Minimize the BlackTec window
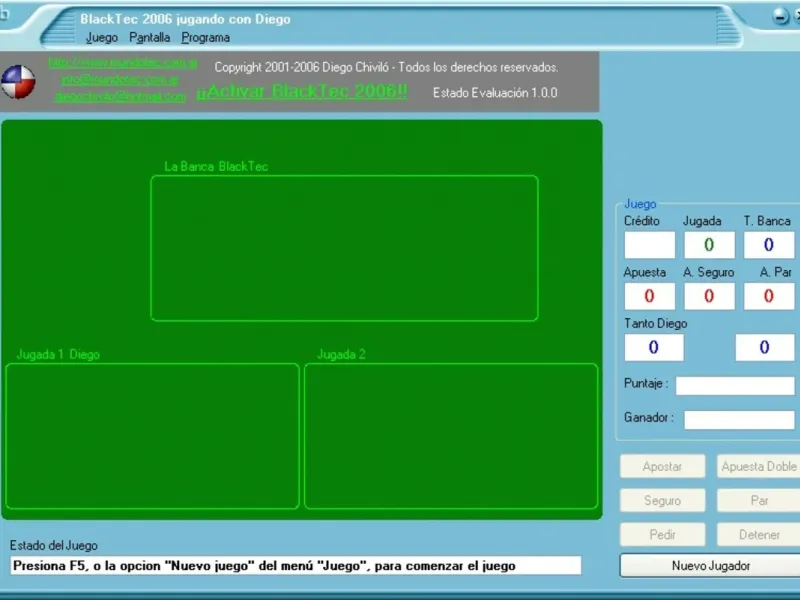This screenshot has height=600, width=800. (x=781, y=17)
